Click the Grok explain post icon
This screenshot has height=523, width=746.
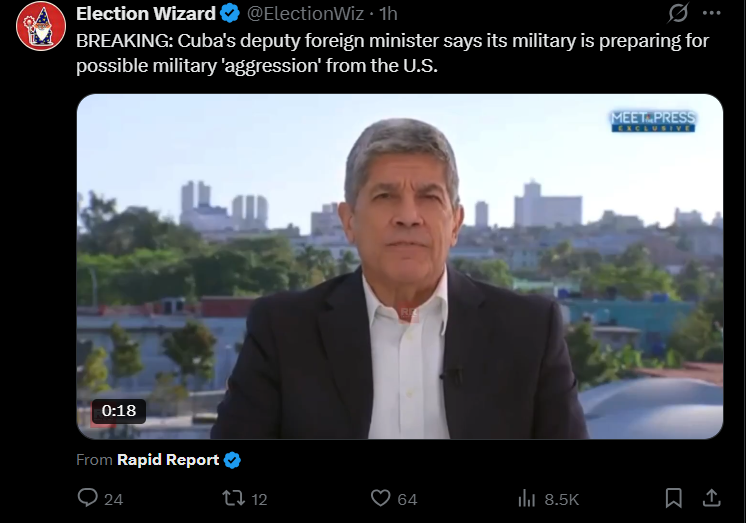tap(677, 13)
